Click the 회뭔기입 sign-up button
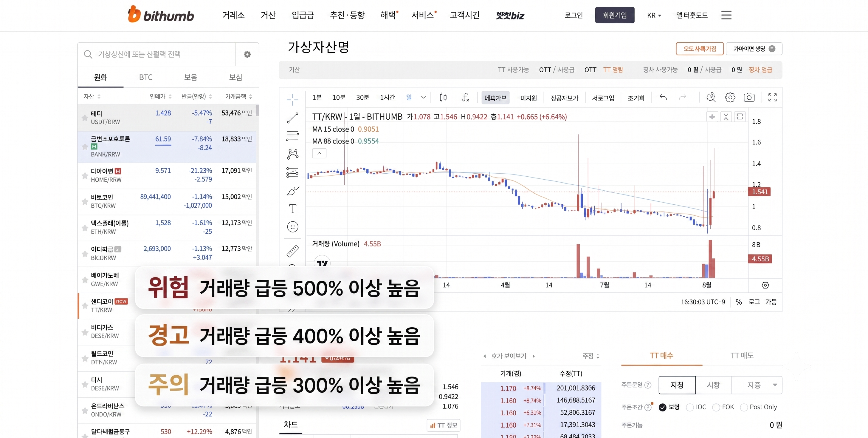Viewport: 868px width, 438px height. click(615, 15)
